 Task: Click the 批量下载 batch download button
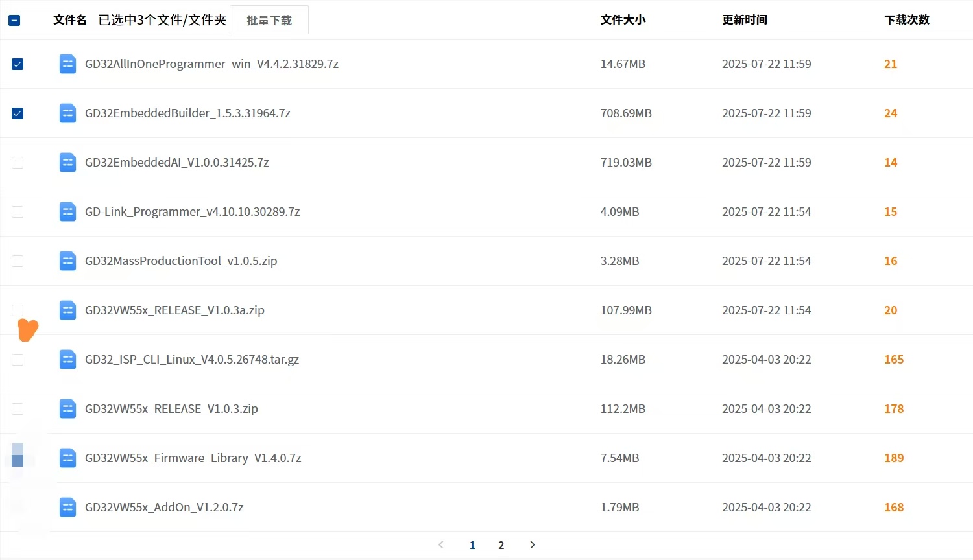tap(269, 20)
